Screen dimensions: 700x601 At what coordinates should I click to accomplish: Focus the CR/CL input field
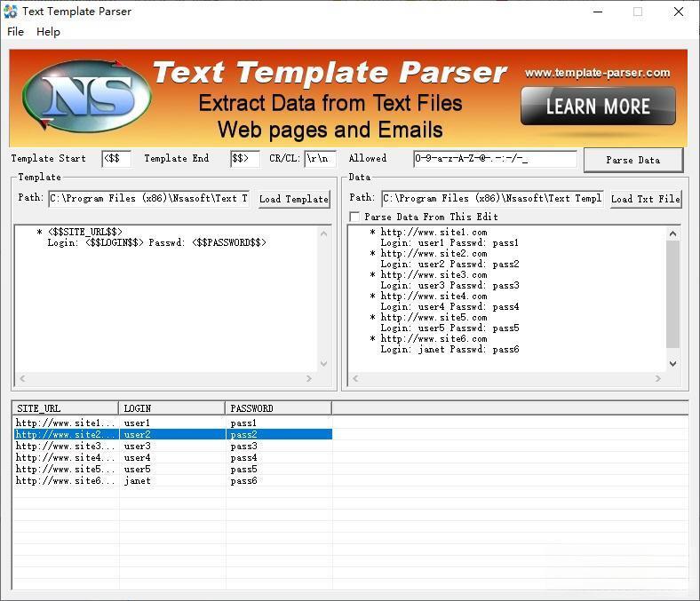(320, 158)
